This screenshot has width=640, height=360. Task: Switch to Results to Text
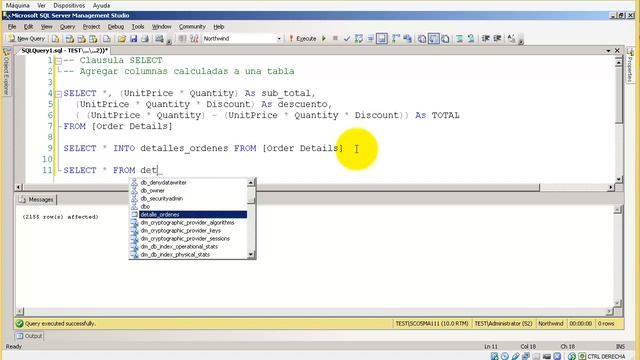coord(422,38)
